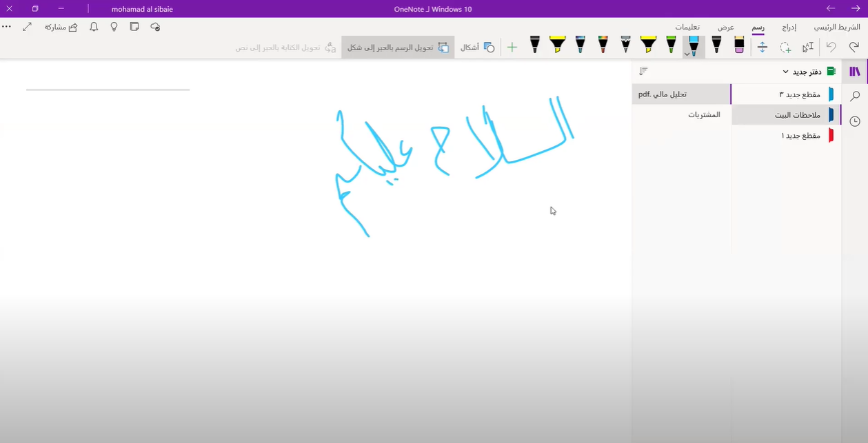Undo the last ink stroke
This screenshot has height=443, width=868.
point(831,48)
